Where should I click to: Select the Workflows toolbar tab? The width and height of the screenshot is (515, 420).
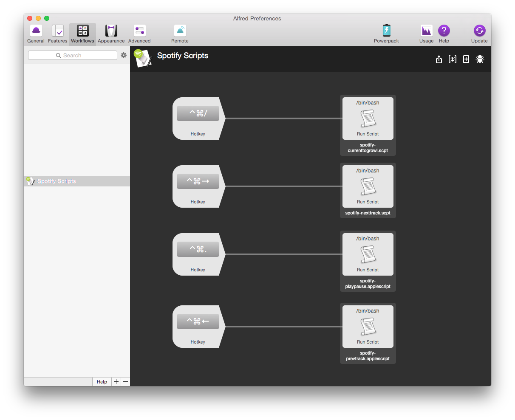click(82, 34)
